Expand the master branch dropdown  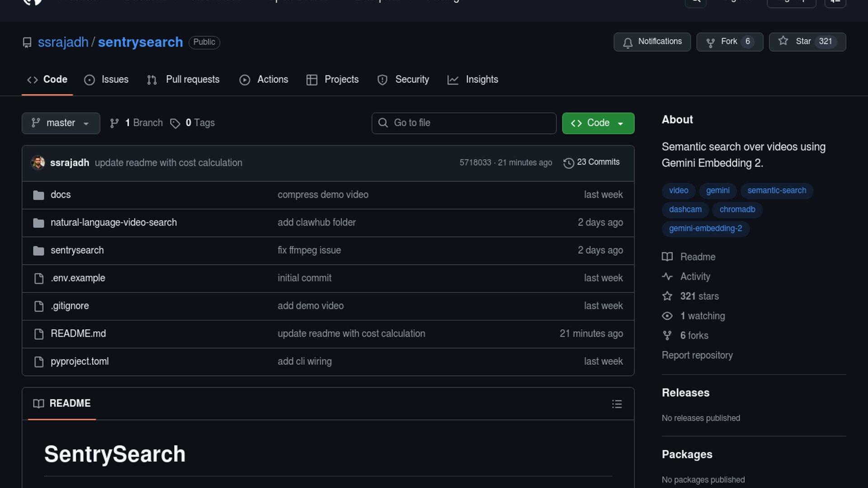[x=61, y=123]
